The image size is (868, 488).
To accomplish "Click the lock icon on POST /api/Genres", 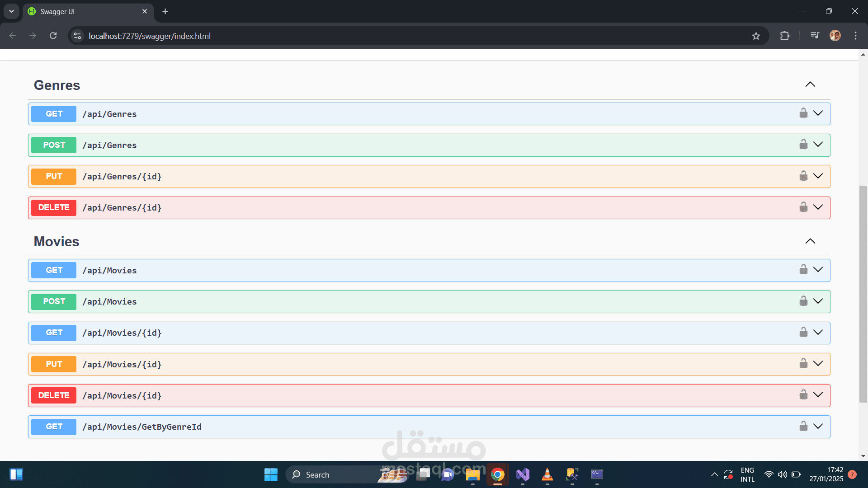I will 803,144.
